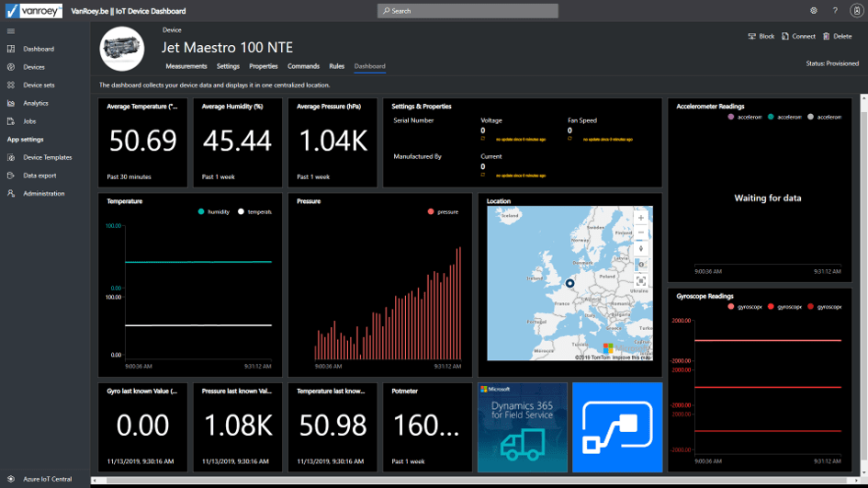Open the device Settings tab
This screenshot has height=488, width=868.
[x=228, y=66]
